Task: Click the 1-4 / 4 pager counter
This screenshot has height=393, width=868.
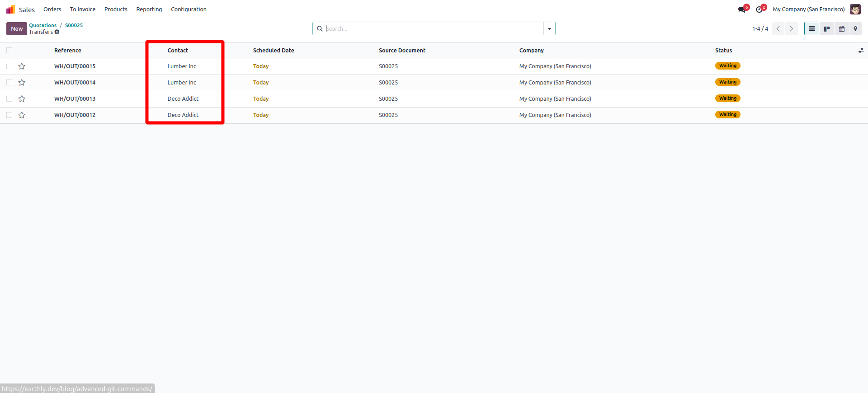Action: tap(760, 29)
